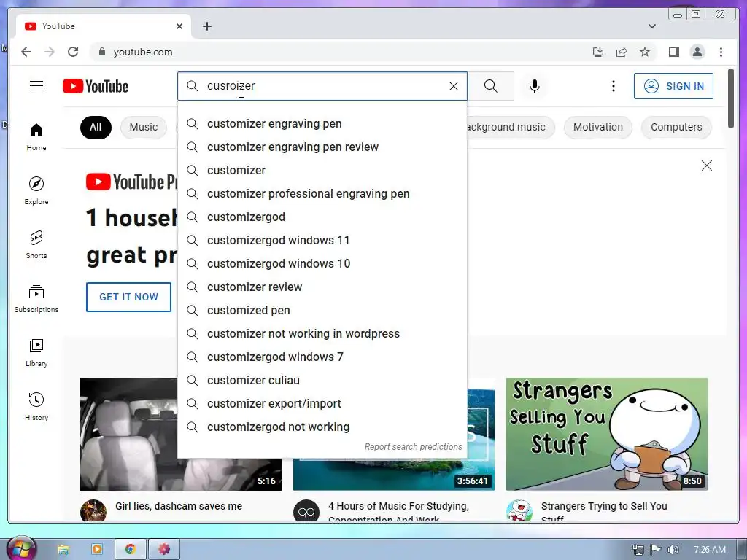The height and width of the screenshot is (560, 747).
Task: Select the Music filter chip
Action: click(x=144, y=127)
